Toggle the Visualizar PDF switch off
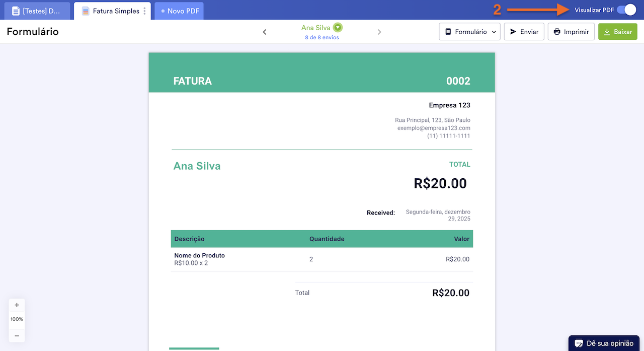This screenshot has height=351, width=644. tap(627, 9)
